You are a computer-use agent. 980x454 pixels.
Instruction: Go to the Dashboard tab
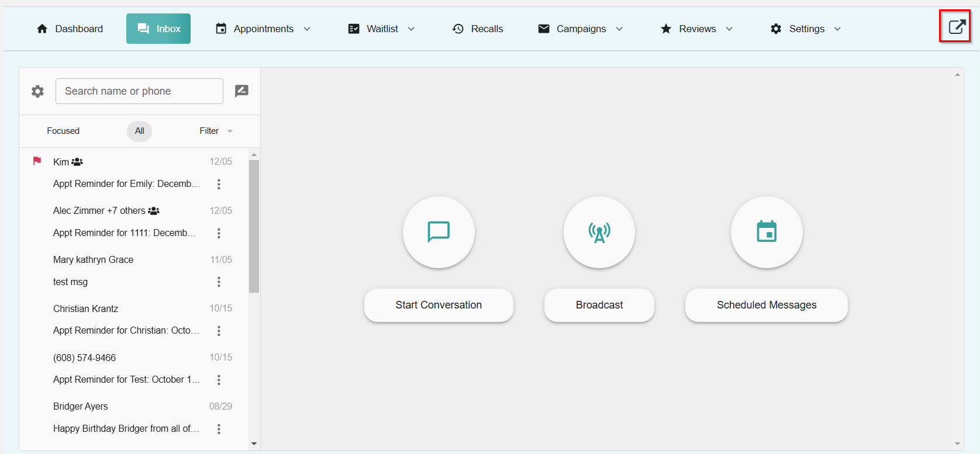(70, 29)
